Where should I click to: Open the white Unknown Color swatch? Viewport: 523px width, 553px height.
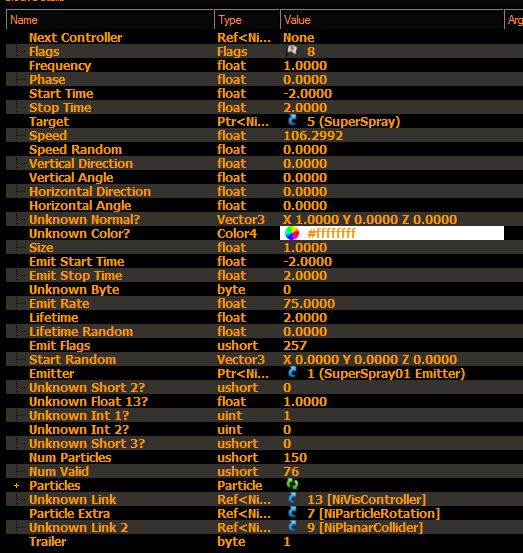(x=392, y=233)
